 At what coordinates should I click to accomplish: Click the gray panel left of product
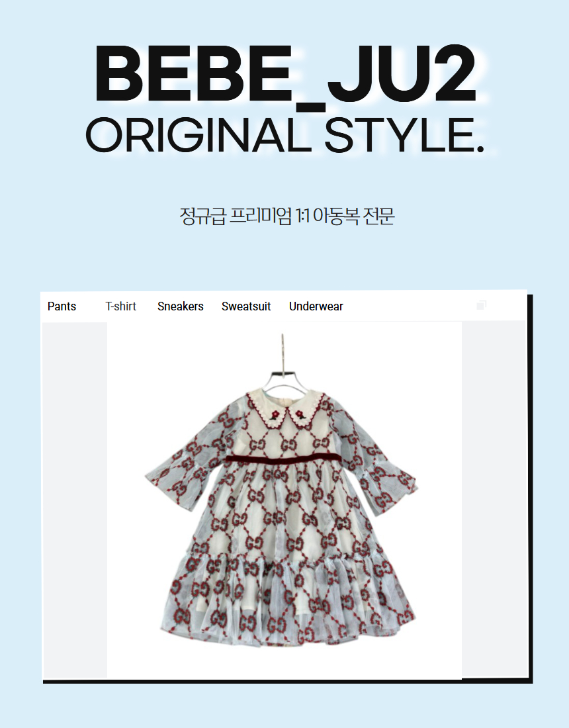coord(75,500)
